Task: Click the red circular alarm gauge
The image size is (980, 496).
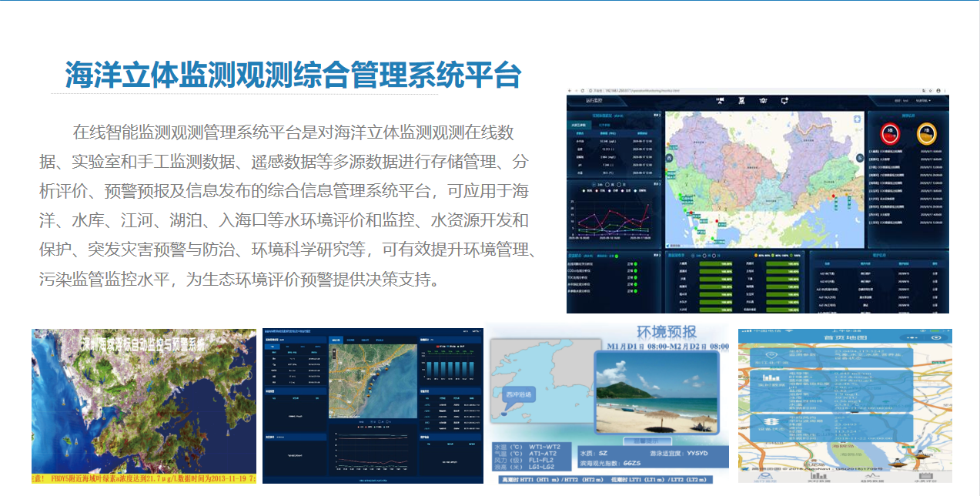Action: (x=891, y=134)
